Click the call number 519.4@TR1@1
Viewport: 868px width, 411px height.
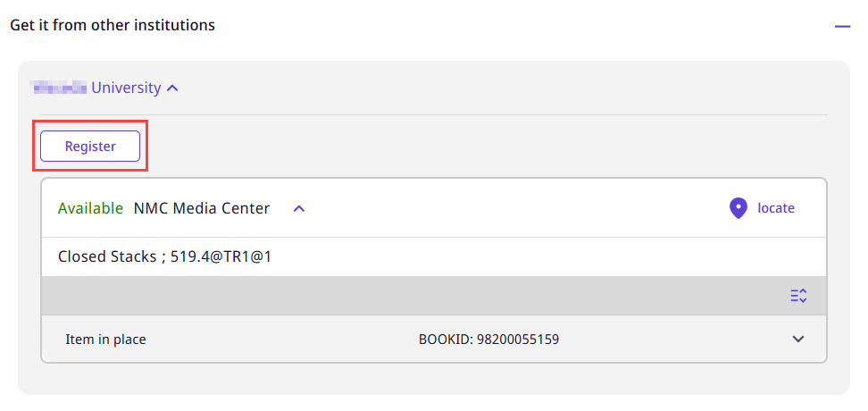[x=221, y=256]
